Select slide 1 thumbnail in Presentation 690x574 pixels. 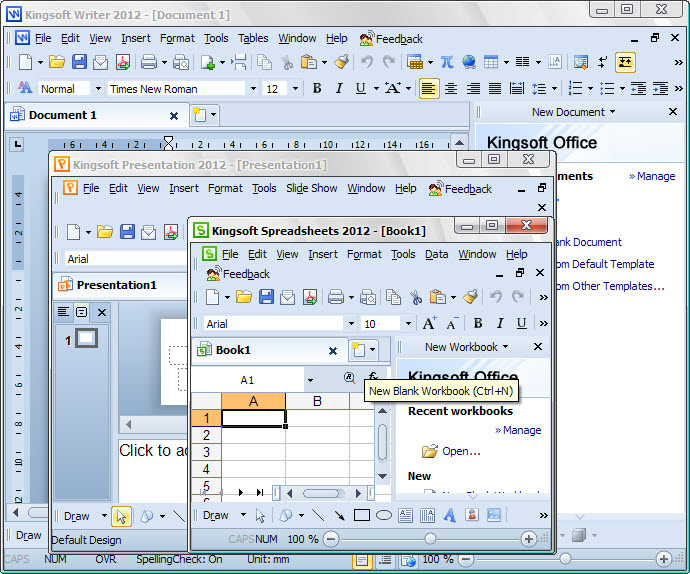pos(86,339)
